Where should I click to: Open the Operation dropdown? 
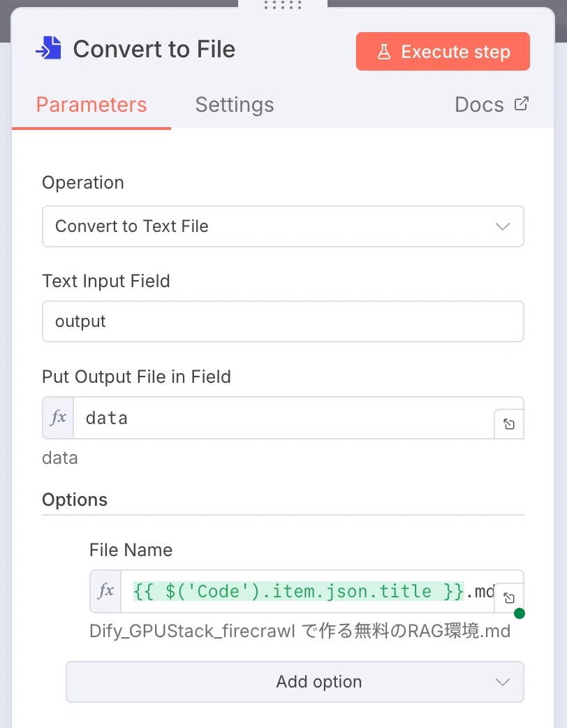click(x=283, y=226)
